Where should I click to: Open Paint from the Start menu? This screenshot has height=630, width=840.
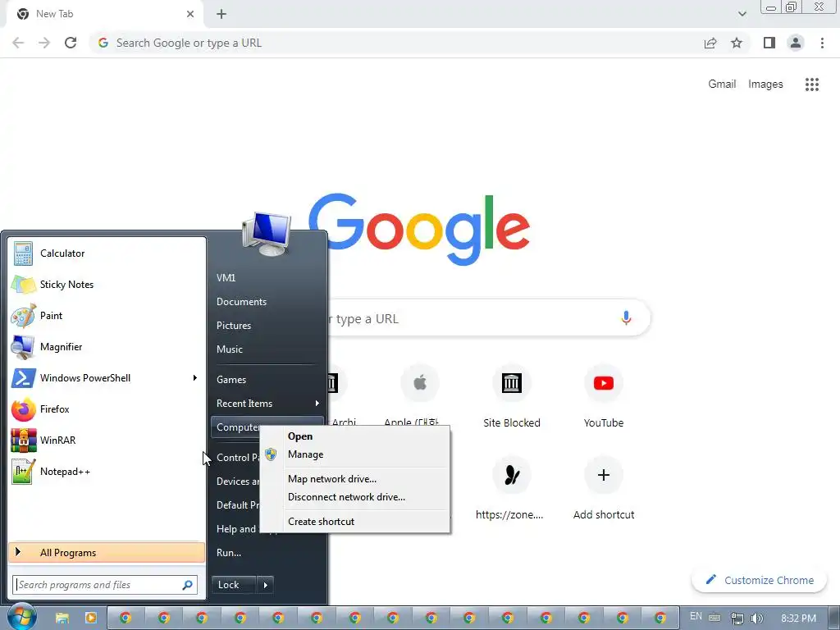click(x=106, y=316)
